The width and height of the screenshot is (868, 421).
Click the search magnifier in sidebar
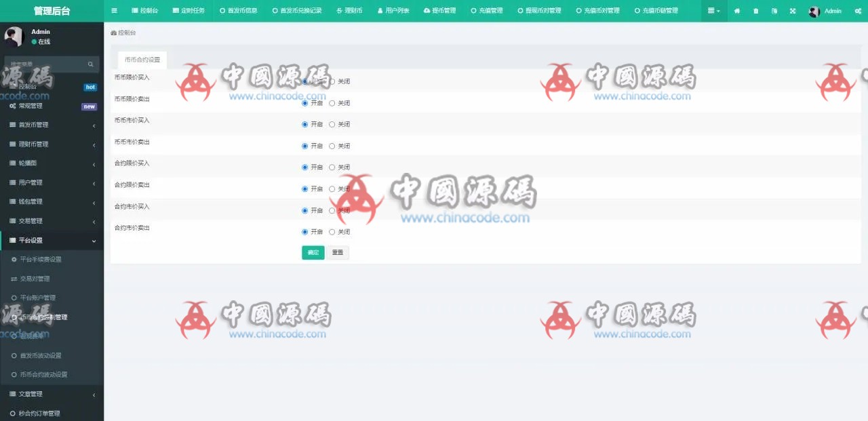click(x=91, y=64)
